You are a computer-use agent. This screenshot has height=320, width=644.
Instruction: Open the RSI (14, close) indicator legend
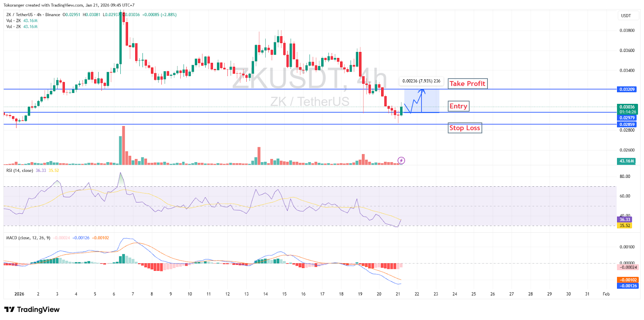20,171
